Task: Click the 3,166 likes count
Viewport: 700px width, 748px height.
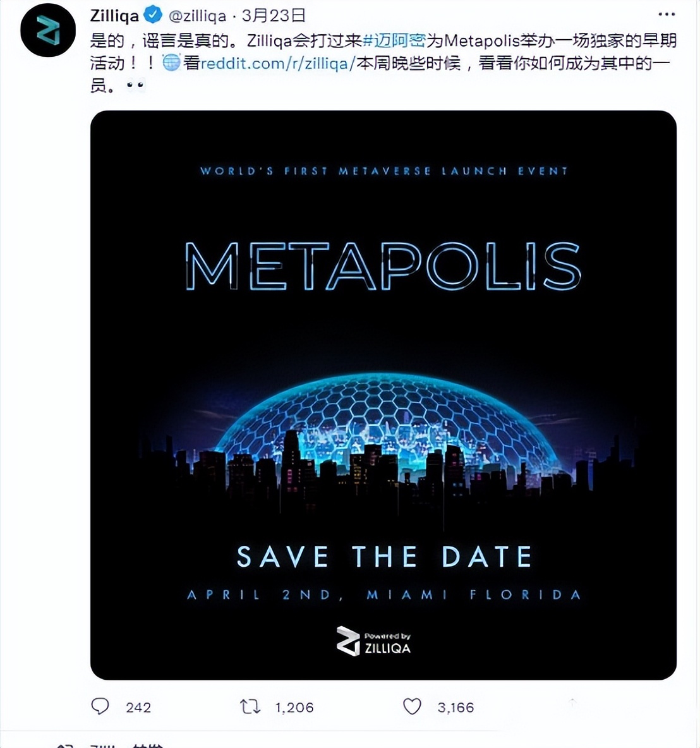Action: pyautogui.click(x=456, y=707)
